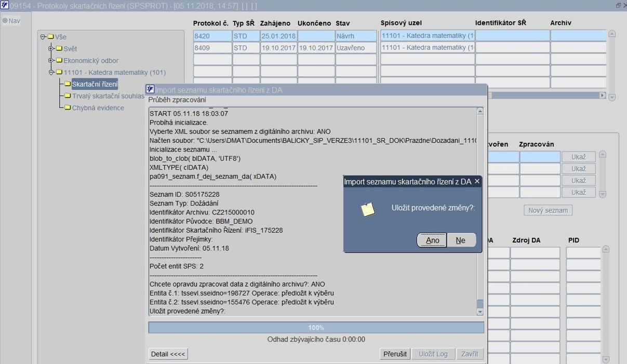Click the Svět folder icon

pyautogui.click(x=59, y=49)
